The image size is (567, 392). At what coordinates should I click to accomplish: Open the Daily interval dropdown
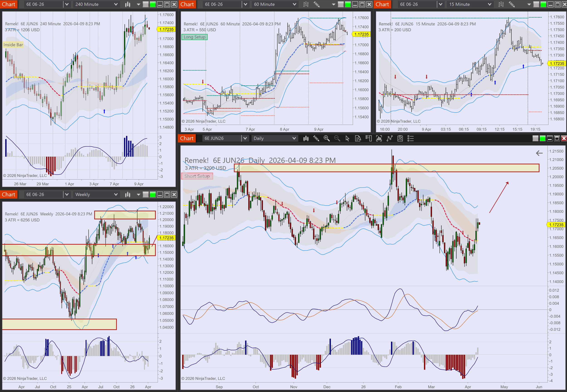click(x=294, y=139)
